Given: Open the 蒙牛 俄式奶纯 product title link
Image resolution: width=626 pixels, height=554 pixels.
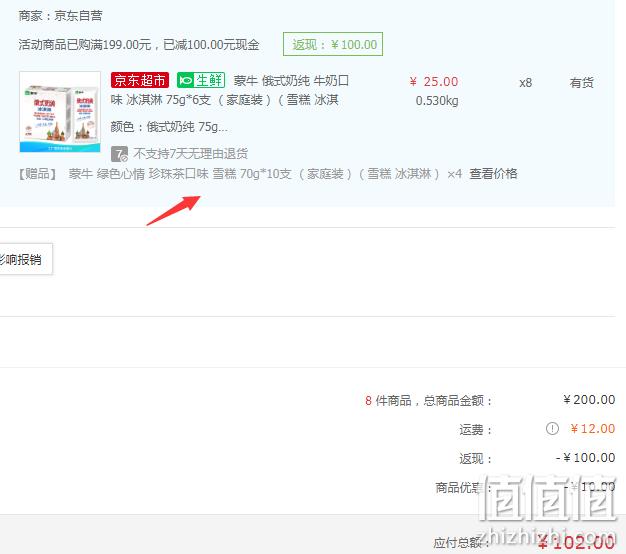Looking at the screenshot, I should (x=230, y=90).
